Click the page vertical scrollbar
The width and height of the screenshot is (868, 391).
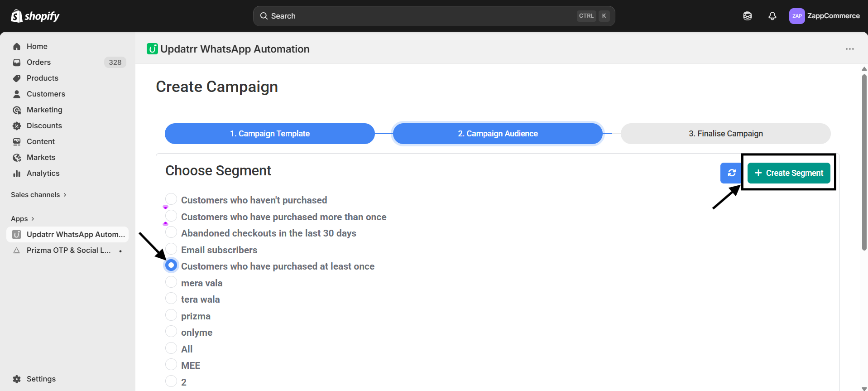[x=864, y=163]
